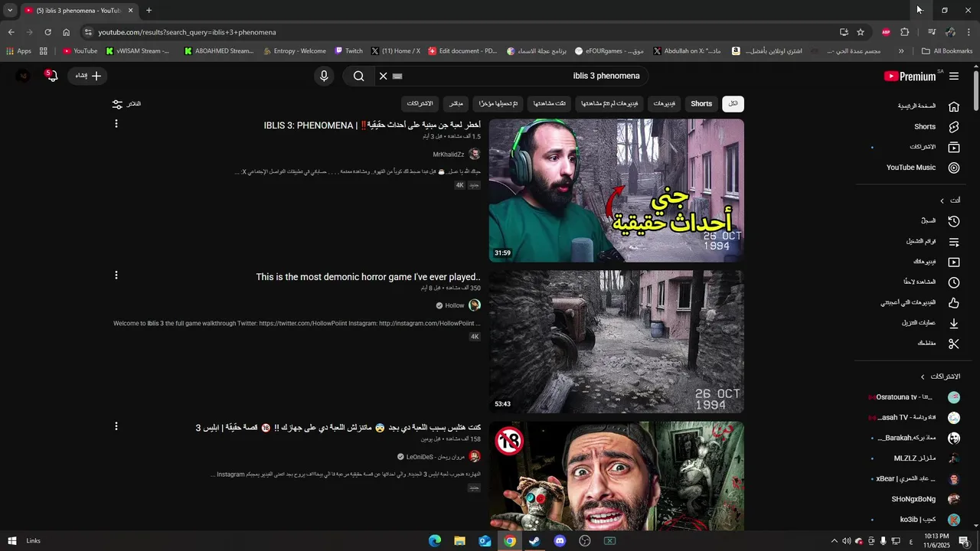Viewport: 980px width, 551px height.
Task: Show hidden bookmarks overflow chevron
Action: click(901, 51)
